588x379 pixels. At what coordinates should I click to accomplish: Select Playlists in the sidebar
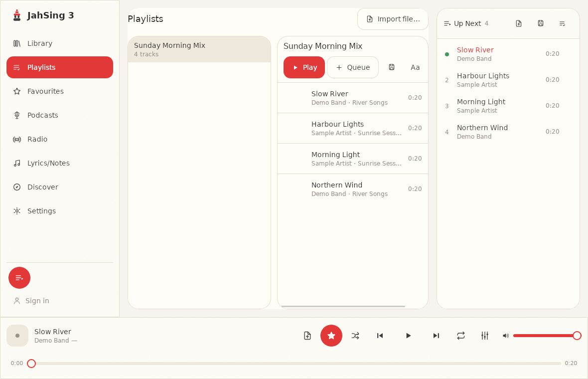(60, 67)
